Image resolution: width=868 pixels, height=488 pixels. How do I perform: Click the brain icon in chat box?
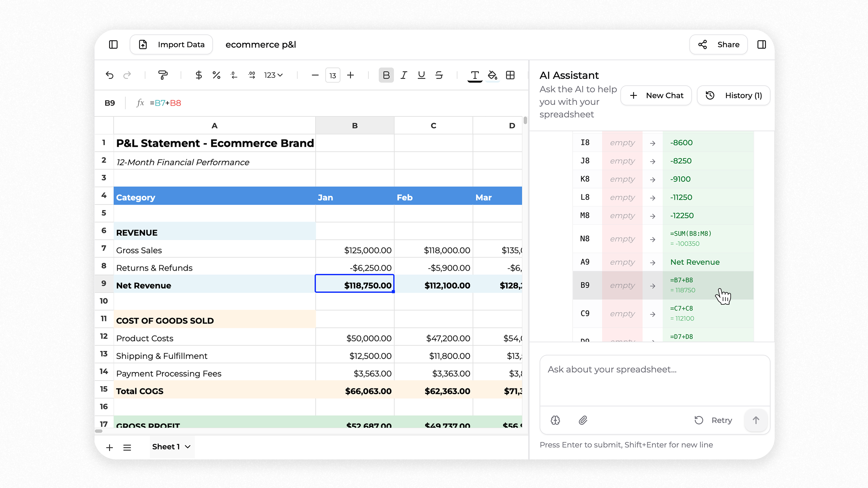tap(556, 420)
